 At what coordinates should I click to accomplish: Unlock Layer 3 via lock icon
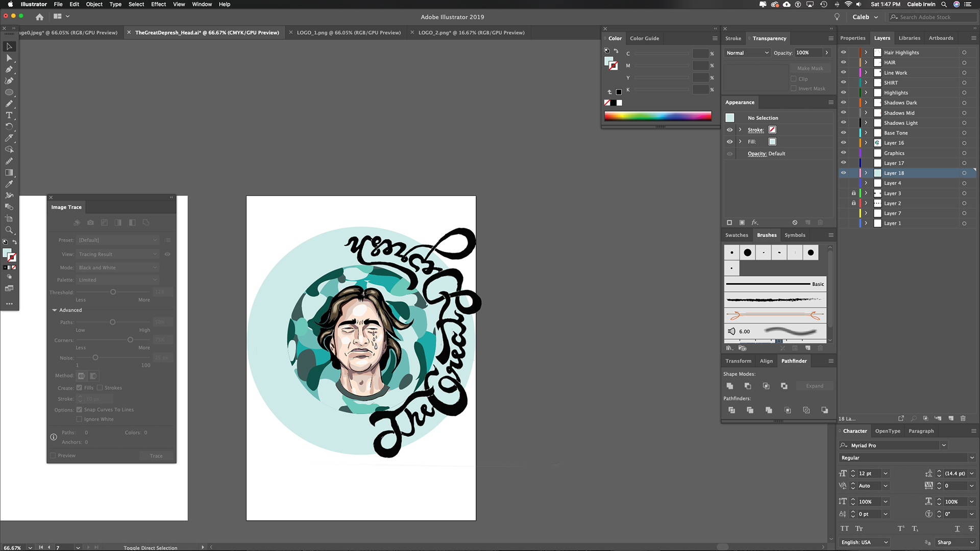[x=853, y=193]
